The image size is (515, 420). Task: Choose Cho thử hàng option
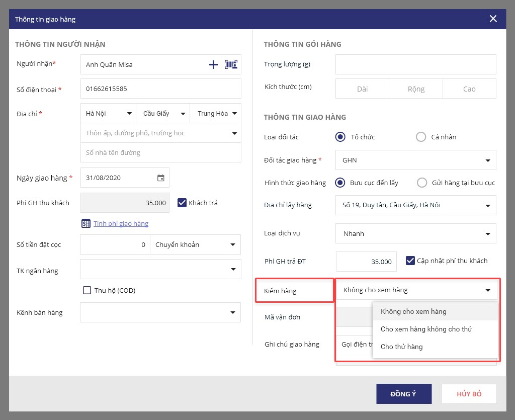(401, 347)
